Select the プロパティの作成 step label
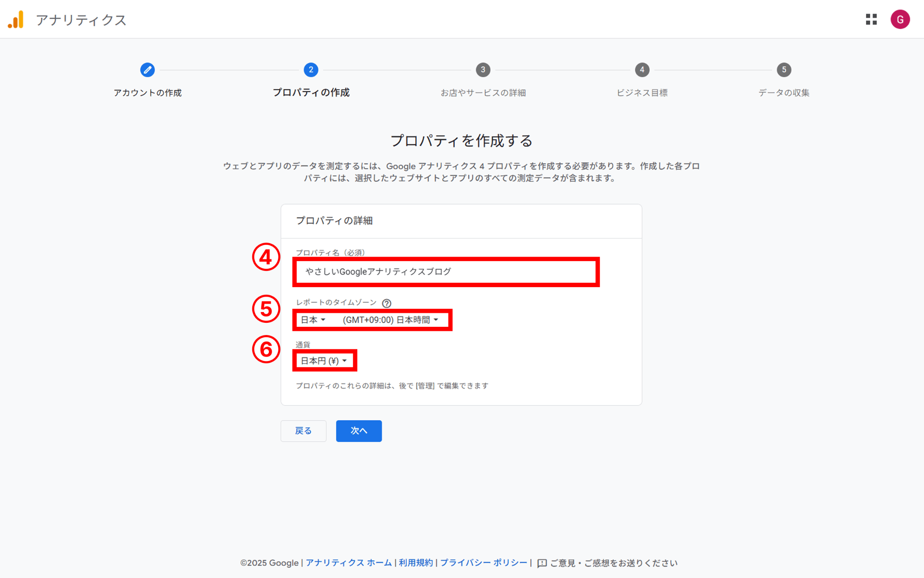The height and width of the screenshot is (578, 924). click(311, 93)
